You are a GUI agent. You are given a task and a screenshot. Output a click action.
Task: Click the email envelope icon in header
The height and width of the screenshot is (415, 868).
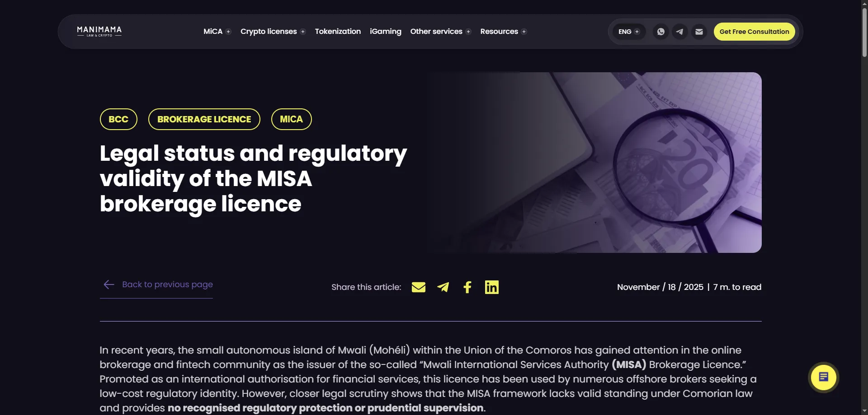pos(699,32)
